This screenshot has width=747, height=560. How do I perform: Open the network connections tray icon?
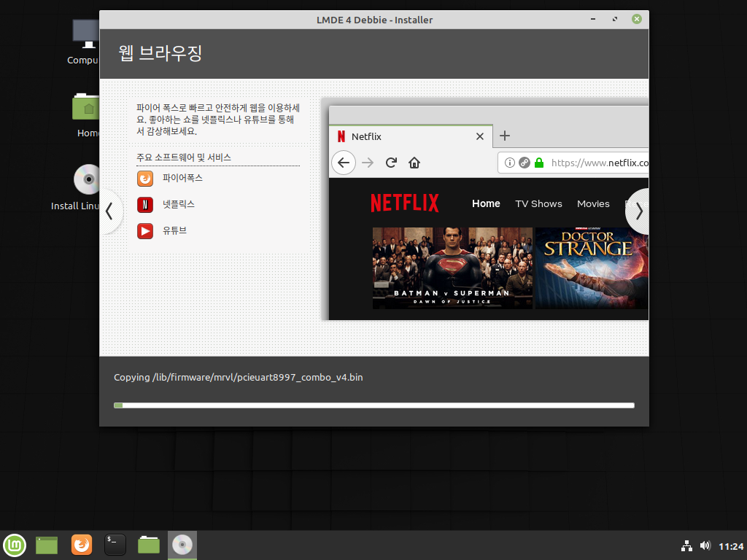pos(686,545)
